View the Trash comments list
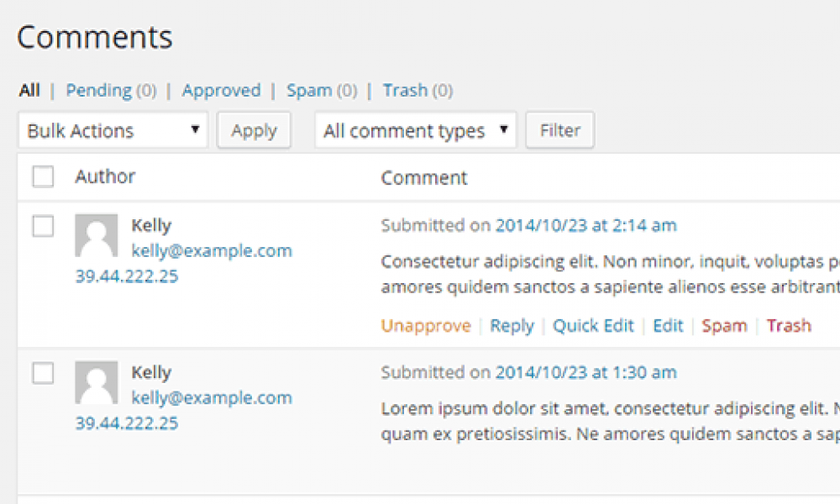Viewport: 840px width, 504px height. click(405, 90)
